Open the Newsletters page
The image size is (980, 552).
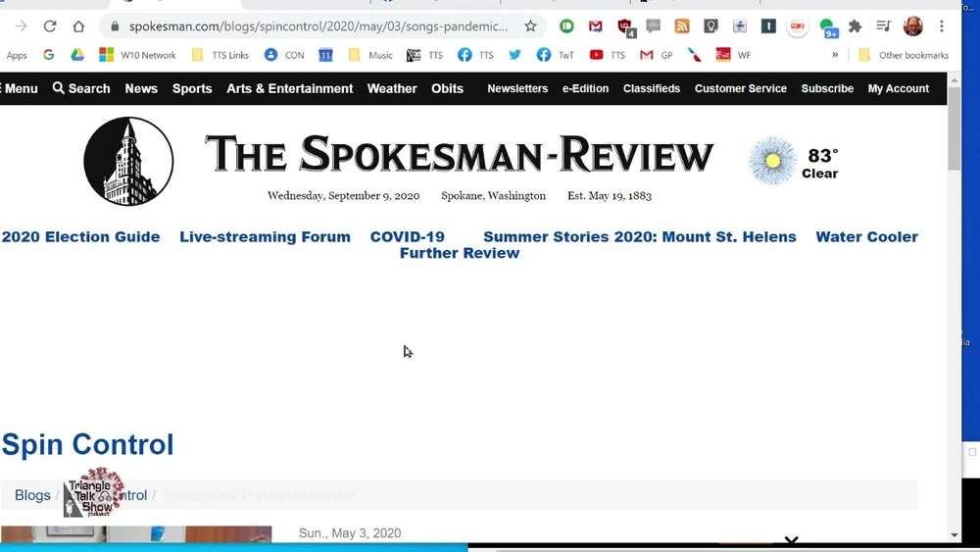pos(517,89)
